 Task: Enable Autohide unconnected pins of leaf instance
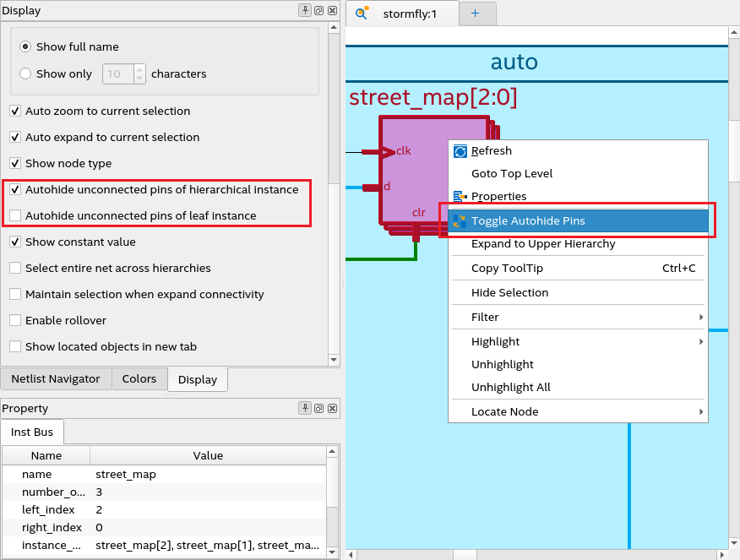click(x=15, y=216)
